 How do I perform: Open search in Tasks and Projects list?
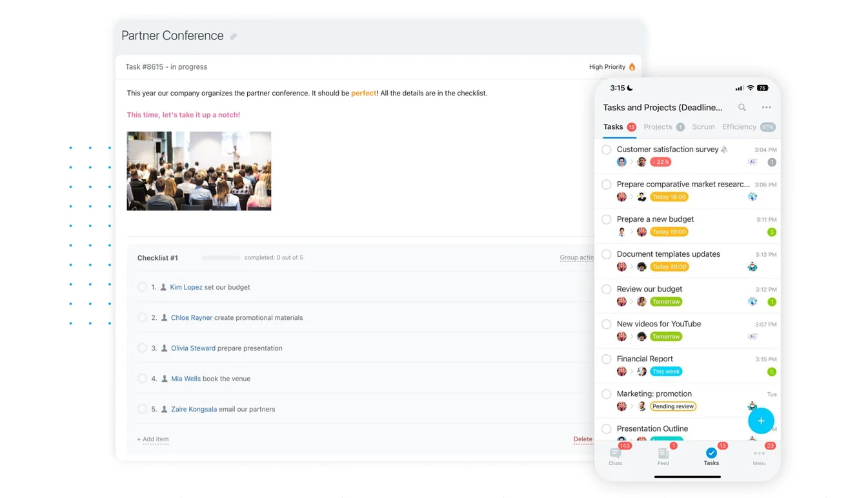[742, 107]
